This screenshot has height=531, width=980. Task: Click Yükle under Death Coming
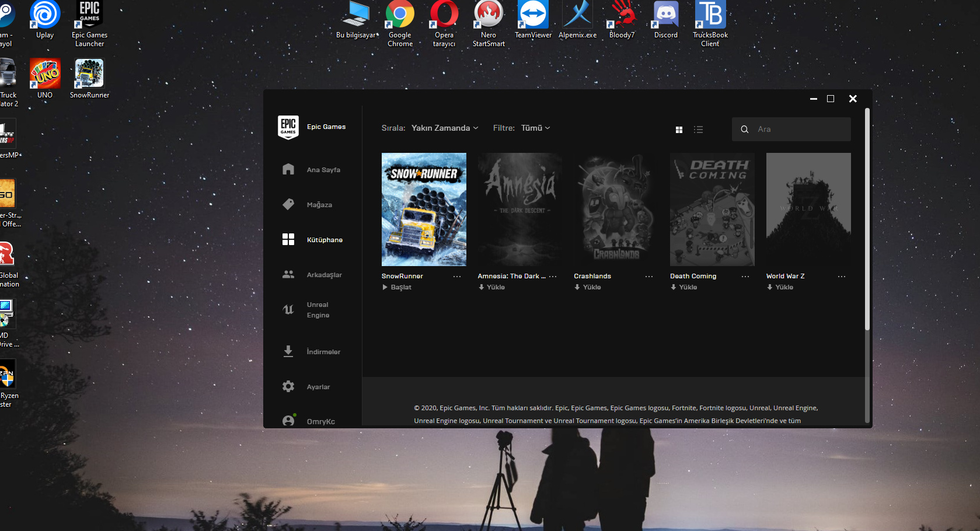(x=684, y=287)
